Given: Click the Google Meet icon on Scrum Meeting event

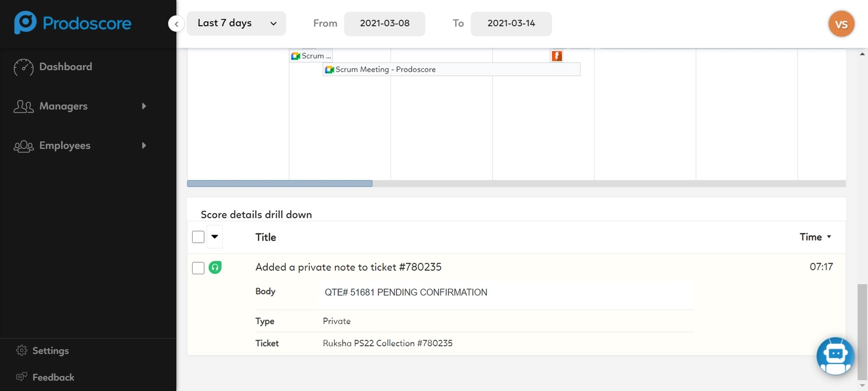Looking at the screenshot, I should click(329, 69).
